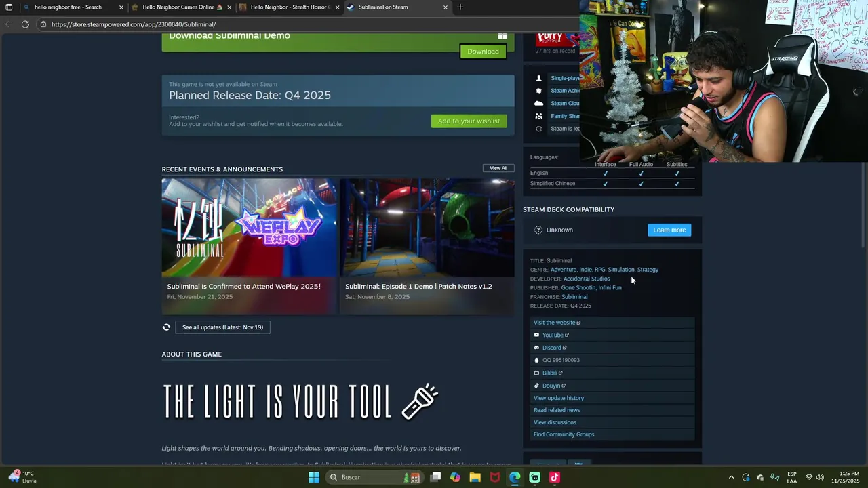The image size is (868, 488).
Task: Click the Single-player person icon
Action: click(539, 78)
